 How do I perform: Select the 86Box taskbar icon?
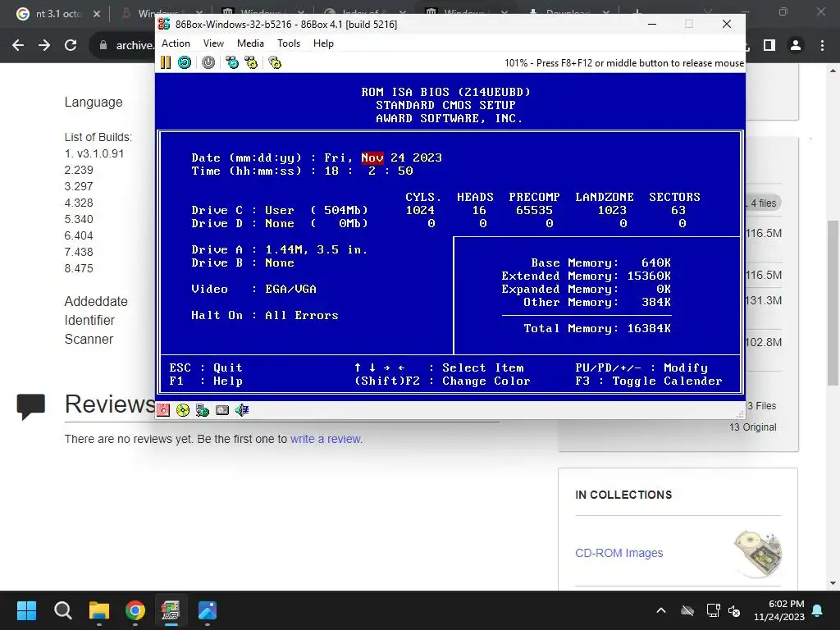171,610
